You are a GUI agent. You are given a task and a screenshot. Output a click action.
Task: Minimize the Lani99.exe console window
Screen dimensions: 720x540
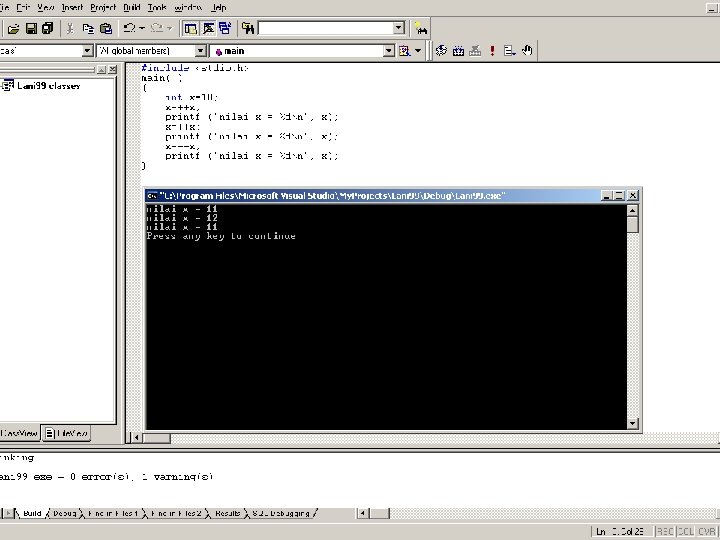607,196
